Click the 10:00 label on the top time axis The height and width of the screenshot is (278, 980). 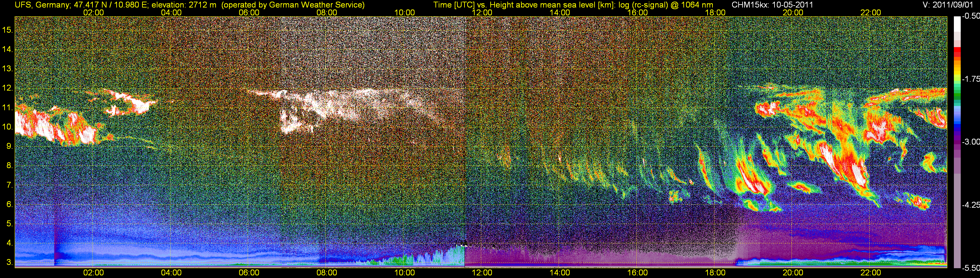pyautogui.click(x=404, y=12)
